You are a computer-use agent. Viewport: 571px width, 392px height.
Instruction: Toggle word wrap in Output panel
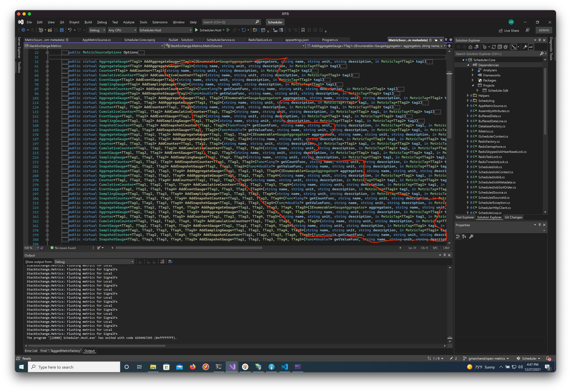point(170,262)
